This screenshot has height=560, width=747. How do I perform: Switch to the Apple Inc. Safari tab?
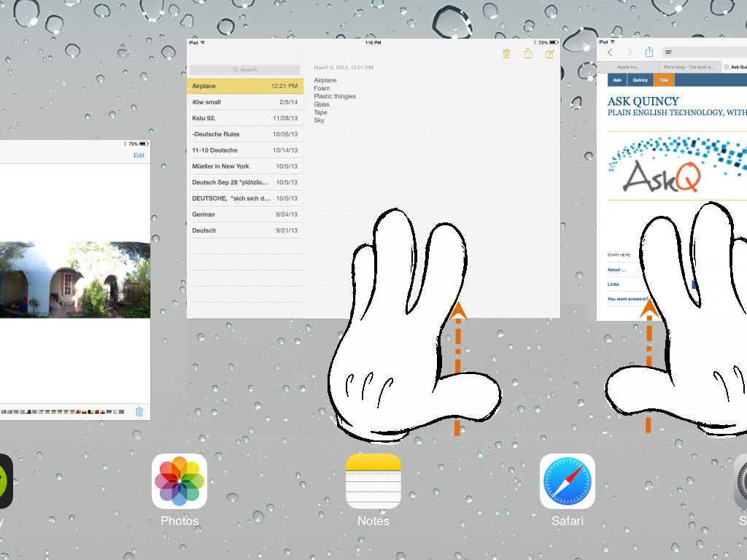coord(628,66)
